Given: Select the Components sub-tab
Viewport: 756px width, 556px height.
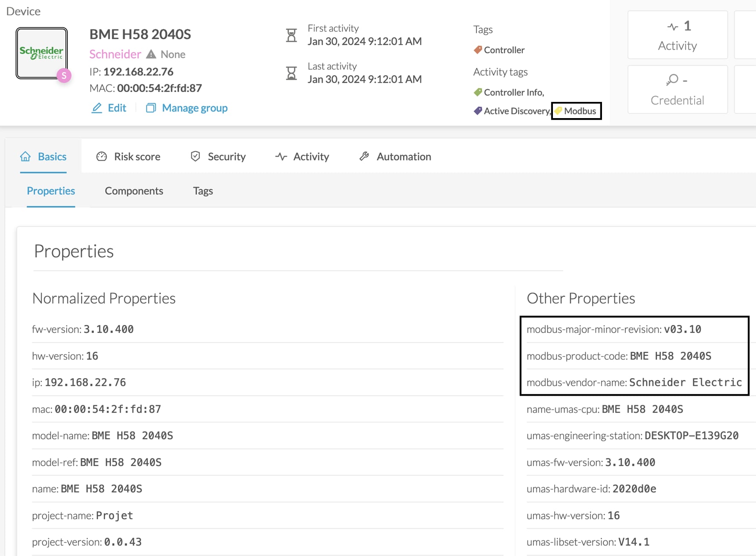Looking at the screenshot, I should click(x=134, y=191).
